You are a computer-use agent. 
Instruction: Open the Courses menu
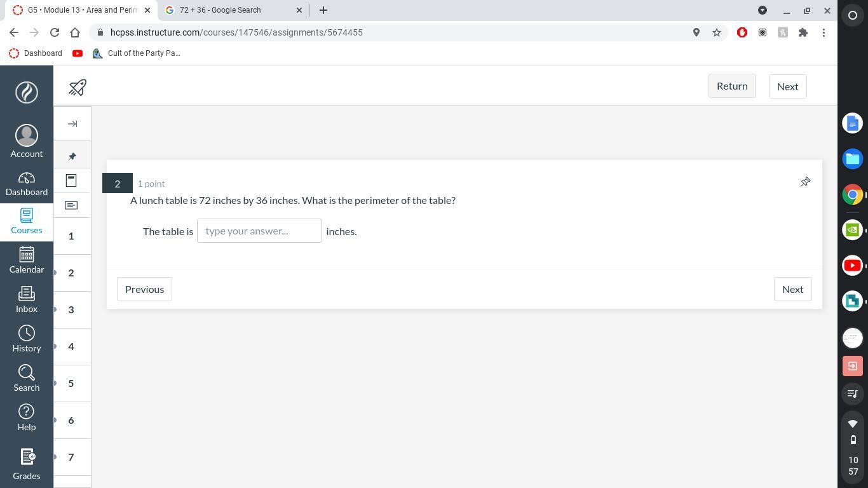[27, 222]
